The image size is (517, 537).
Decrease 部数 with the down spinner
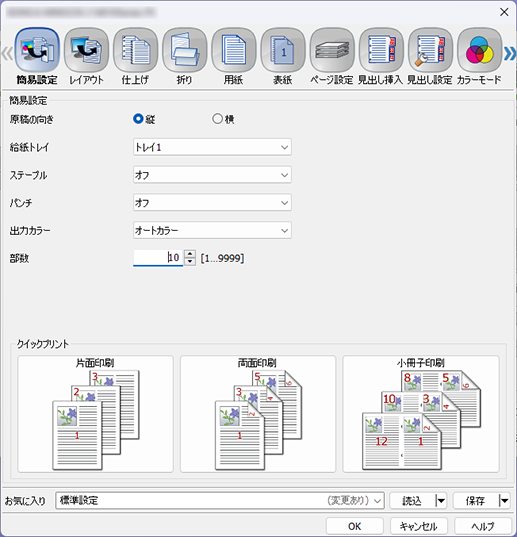point(190,262)
